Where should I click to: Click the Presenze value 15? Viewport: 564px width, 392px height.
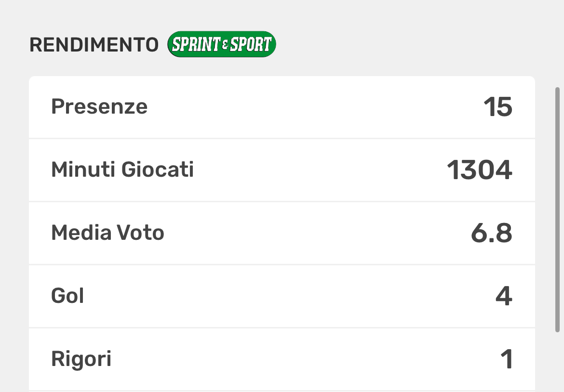point(498,107)
